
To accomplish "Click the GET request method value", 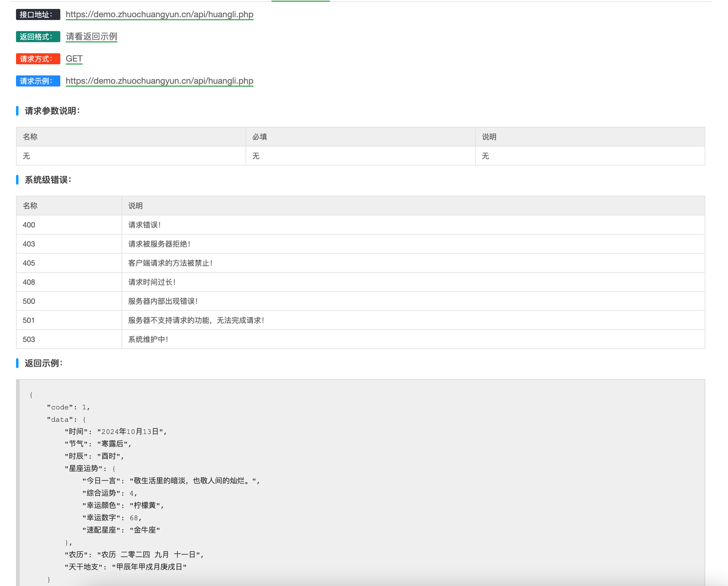I will 74,59.
